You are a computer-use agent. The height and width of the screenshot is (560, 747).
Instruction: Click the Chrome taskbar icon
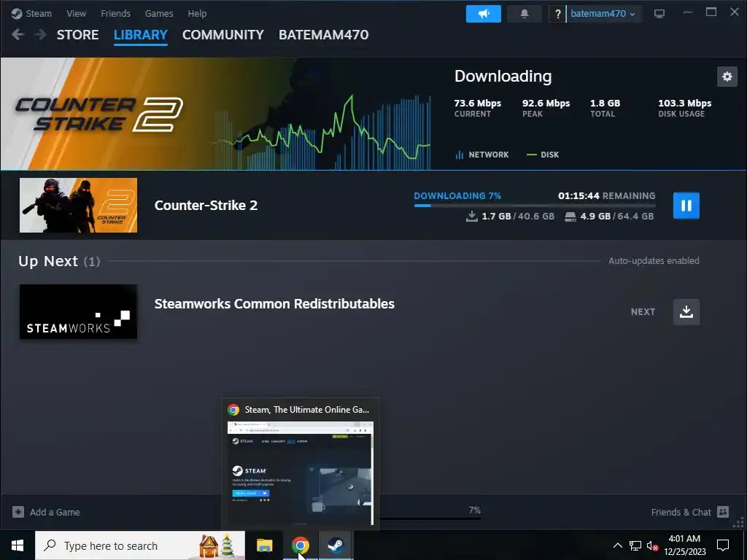300,545
